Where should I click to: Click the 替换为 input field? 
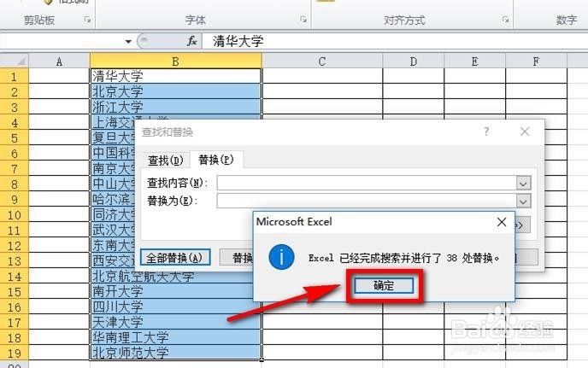pos(367,201)
